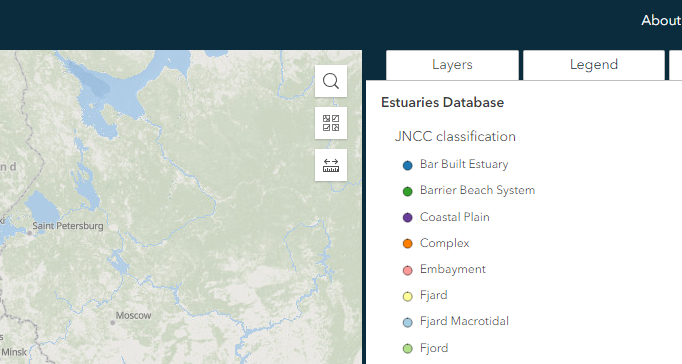Click the Fjard Macrotidal label
The image size is (682, 364).
[x=464, y=321]
